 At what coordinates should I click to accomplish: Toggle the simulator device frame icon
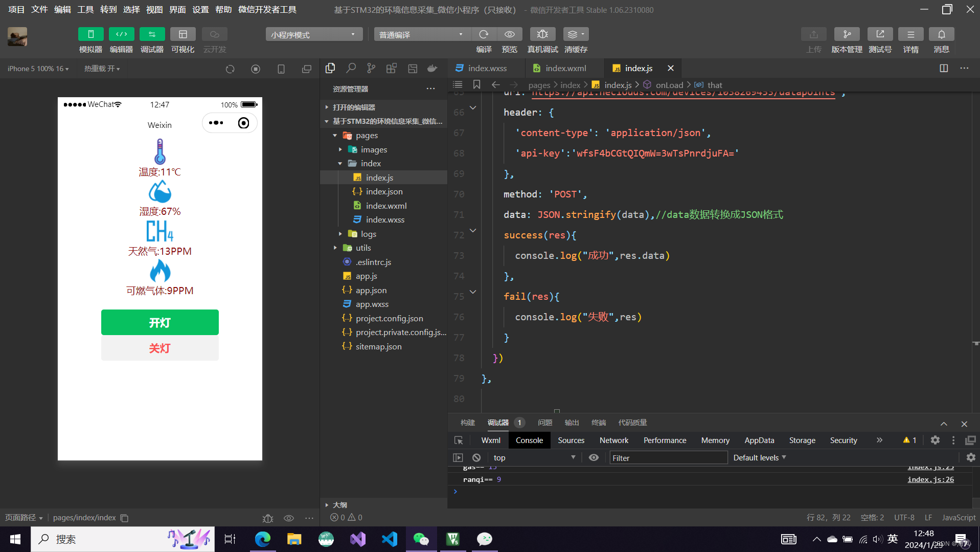pos(281,69)
